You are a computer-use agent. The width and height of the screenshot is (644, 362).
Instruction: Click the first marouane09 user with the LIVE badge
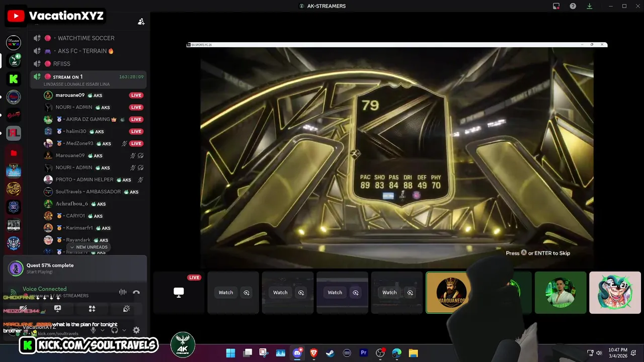94,95
